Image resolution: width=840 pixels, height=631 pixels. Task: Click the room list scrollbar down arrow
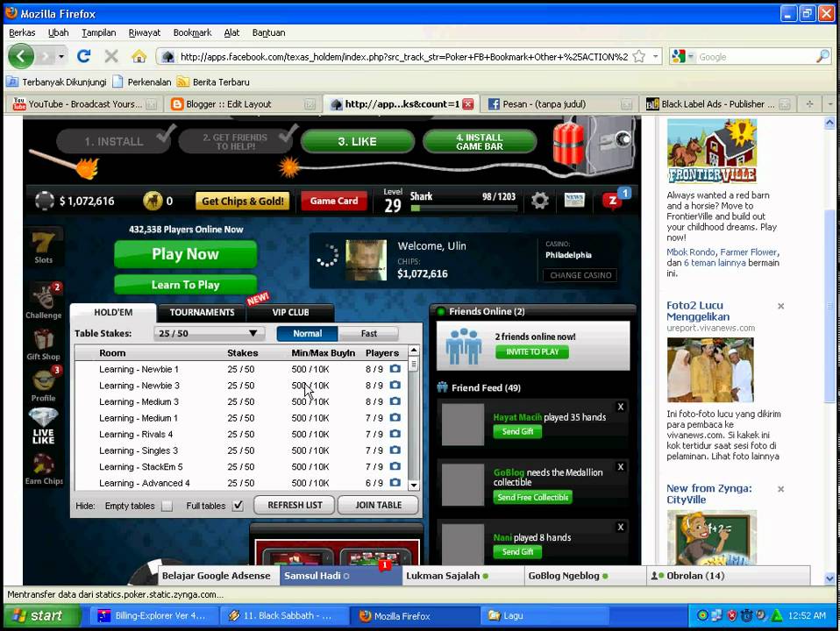coord(413,485)
